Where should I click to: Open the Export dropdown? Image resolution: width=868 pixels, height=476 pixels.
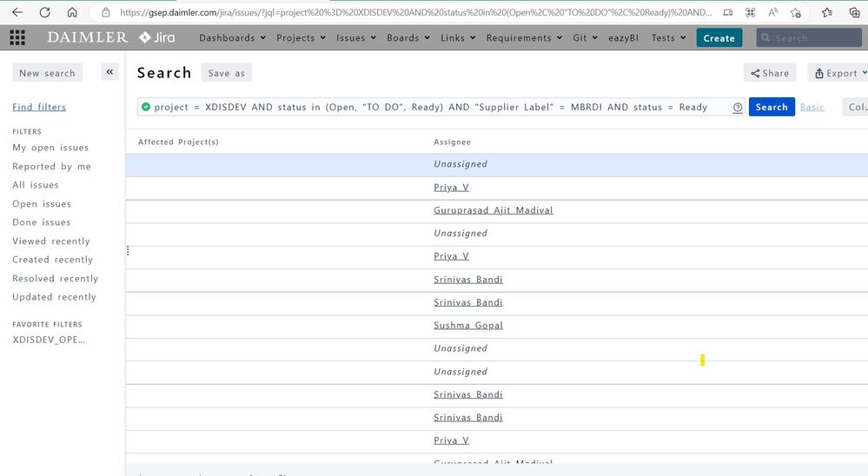[x=838, y=73]
